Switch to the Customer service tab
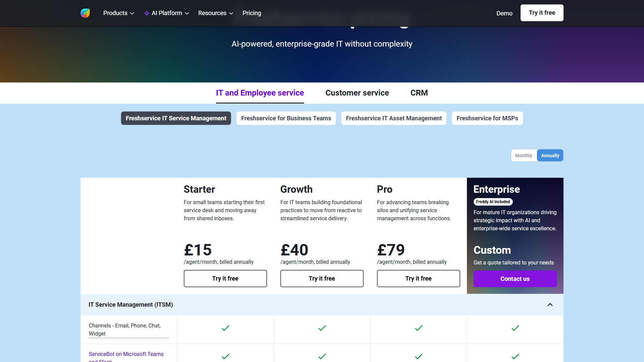Screen dimensions: 644x362 357,93
